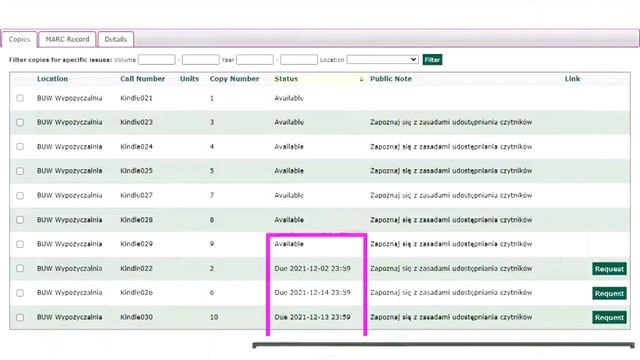Image resolution: width=640 pixels, height=360 pixels.
Task: Open the public note link for Kindle028
Action: 451,220
